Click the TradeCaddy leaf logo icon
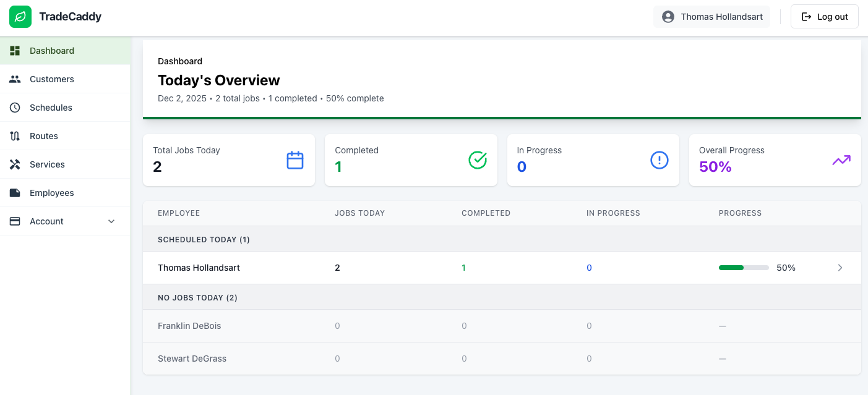Viewport: 868px width, 395px height. click(20, 17)
